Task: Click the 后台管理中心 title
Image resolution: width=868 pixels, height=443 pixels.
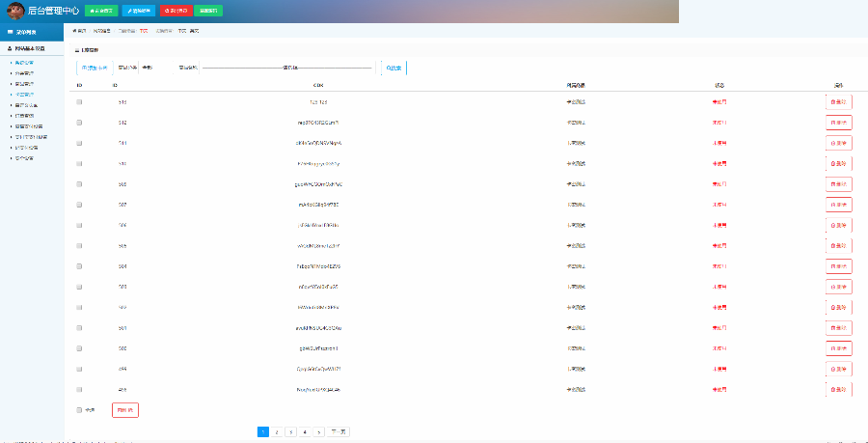Action: pos(53,11)
